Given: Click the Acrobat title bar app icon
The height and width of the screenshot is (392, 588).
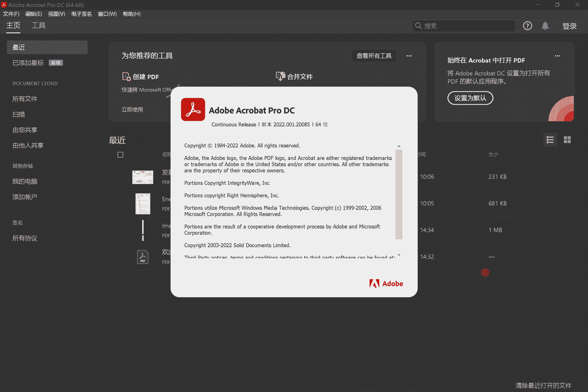Looking at the screenshot, I should pos(4,5).
